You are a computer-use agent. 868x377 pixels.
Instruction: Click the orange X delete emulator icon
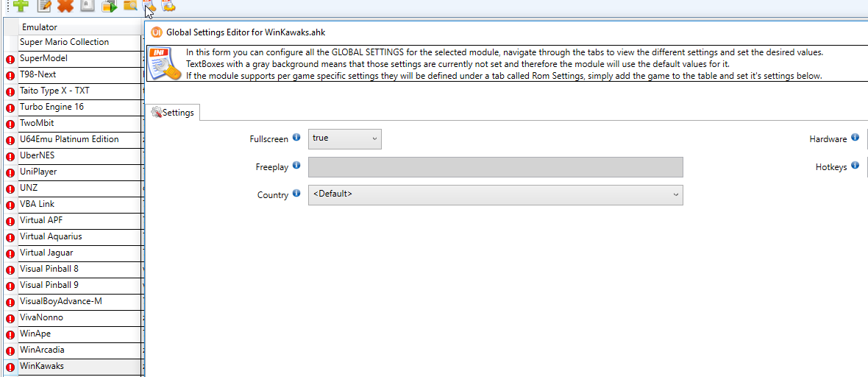tap(65, 5)
